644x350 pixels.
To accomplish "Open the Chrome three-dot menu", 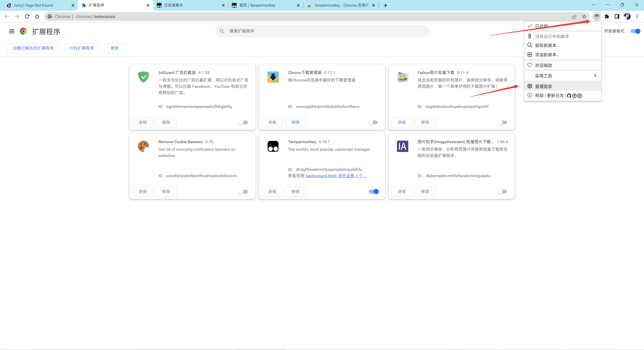I will pos(637,17).
